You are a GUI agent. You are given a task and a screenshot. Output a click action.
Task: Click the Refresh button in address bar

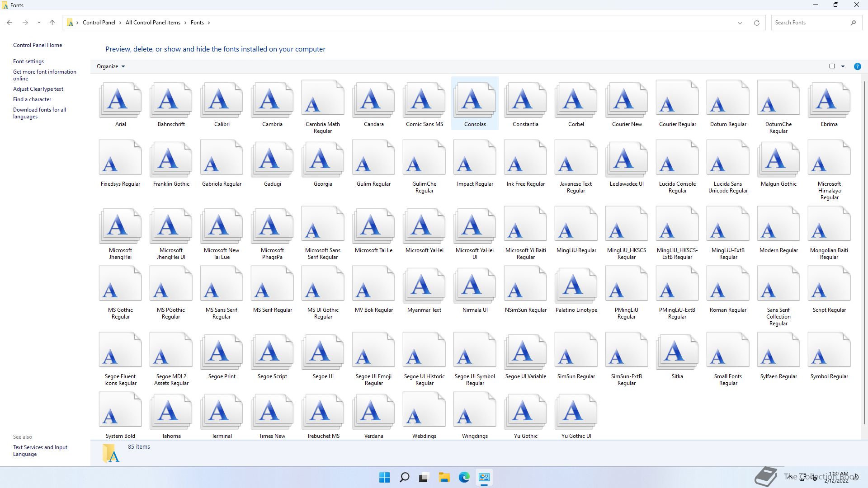(756, 23)
